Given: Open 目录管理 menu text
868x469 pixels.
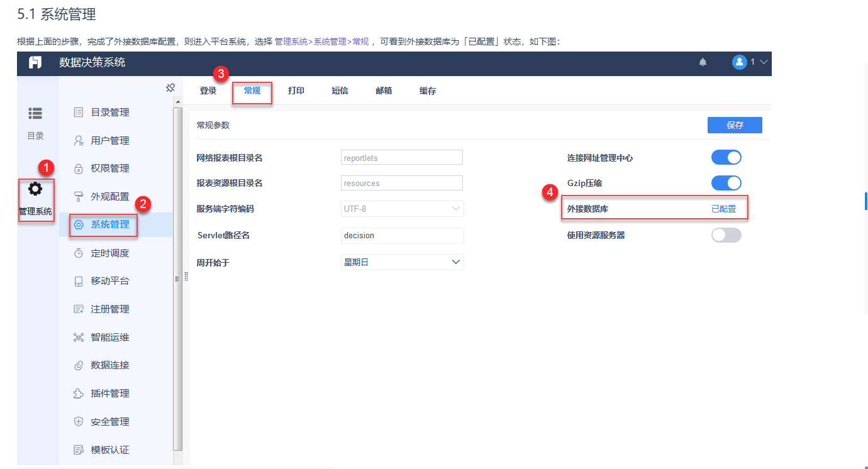Looking at the screenshot, I should point(110,113).
